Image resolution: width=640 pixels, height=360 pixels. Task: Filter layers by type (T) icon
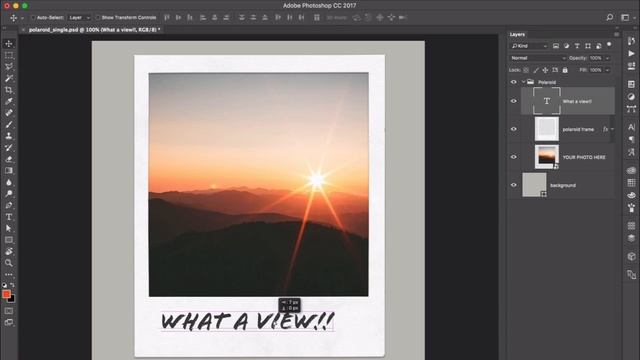[577, 46]
